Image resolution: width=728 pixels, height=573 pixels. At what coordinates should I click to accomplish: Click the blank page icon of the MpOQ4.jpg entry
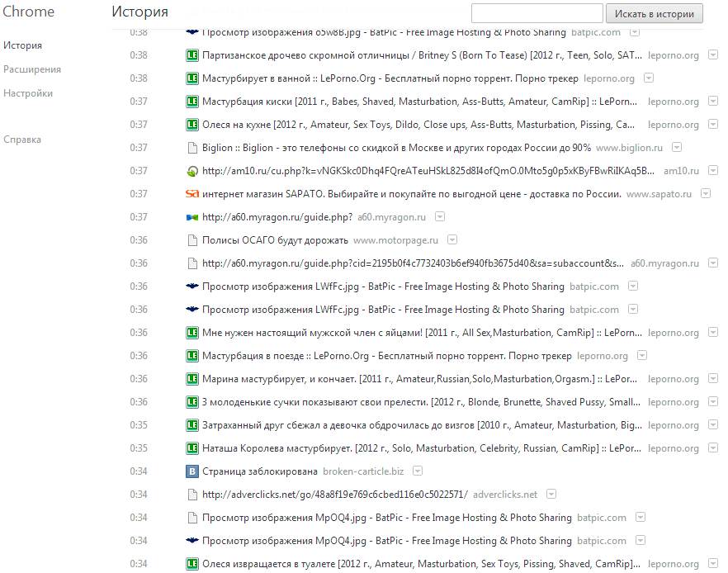[191, 518]
